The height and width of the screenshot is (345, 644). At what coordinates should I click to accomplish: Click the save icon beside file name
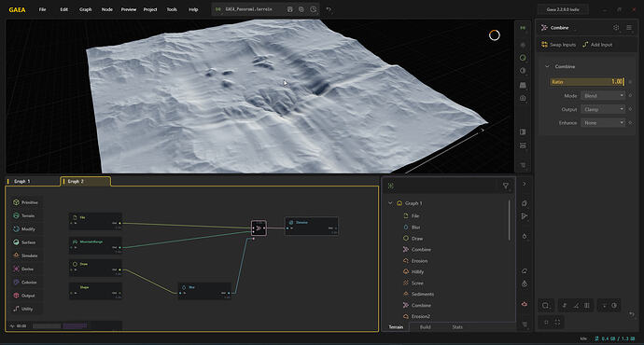(x=289, y=9)
